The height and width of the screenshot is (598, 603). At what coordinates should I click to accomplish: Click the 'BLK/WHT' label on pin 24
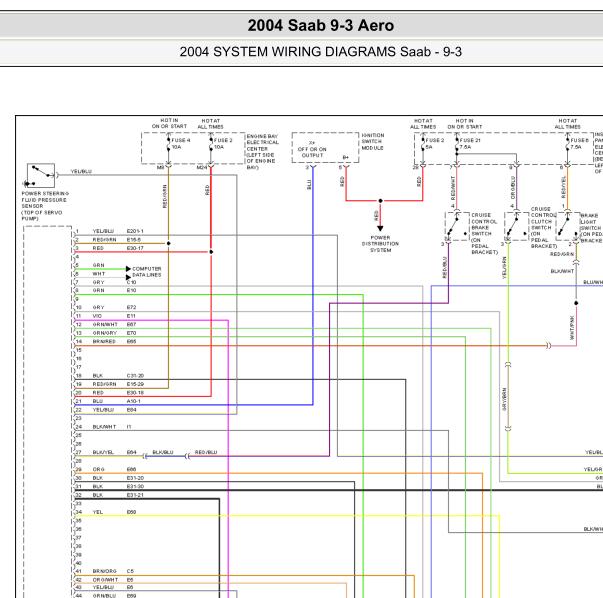click(x=104, y=427)
